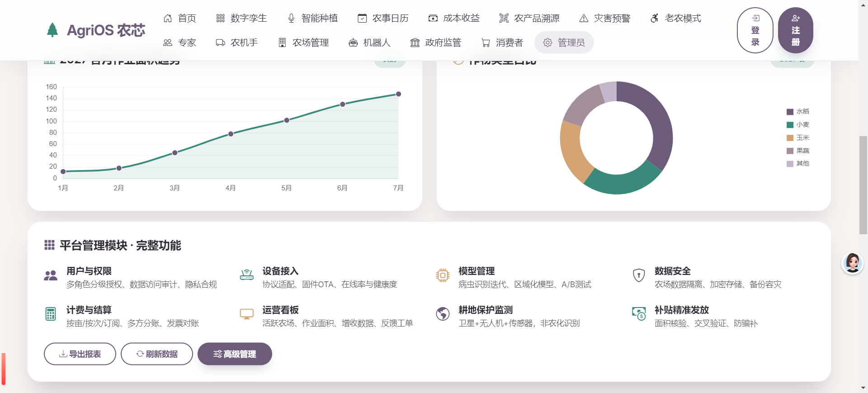Image resolution: width=868 pixels, height=393 pixels.
Task: Switch to 老农模式
Action: coord(676,18)
